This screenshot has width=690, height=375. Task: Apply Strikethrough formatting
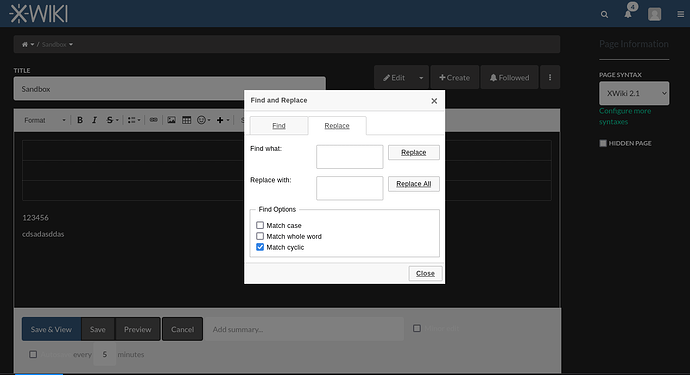[109, 120]
